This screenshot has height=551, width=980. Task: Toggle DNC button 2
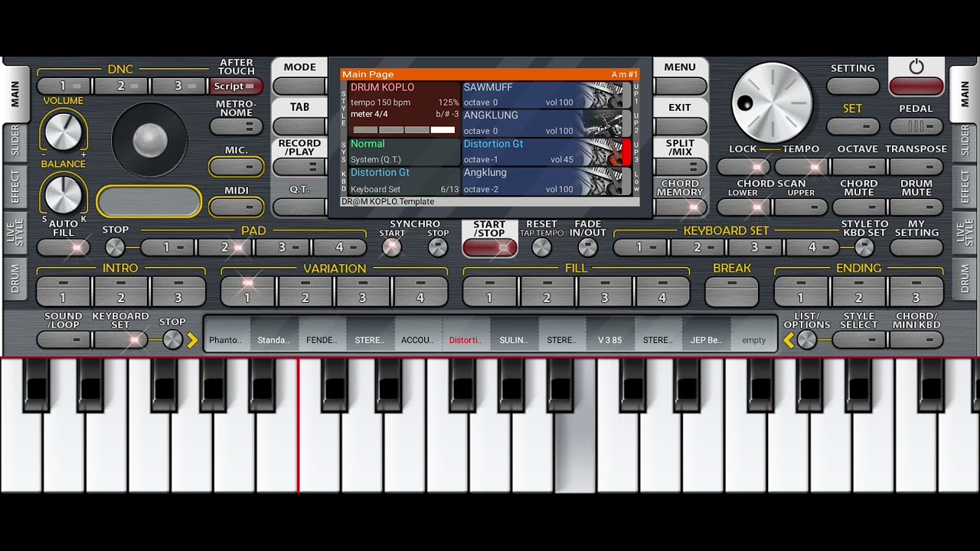[x=122, y=86]
